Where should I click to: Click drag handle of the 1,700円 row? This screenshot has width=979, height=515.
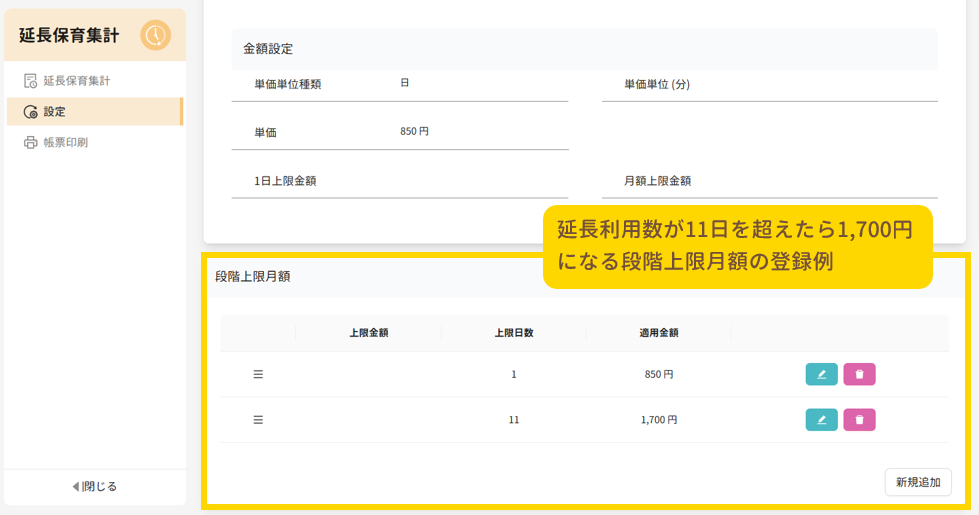[258, 420]
